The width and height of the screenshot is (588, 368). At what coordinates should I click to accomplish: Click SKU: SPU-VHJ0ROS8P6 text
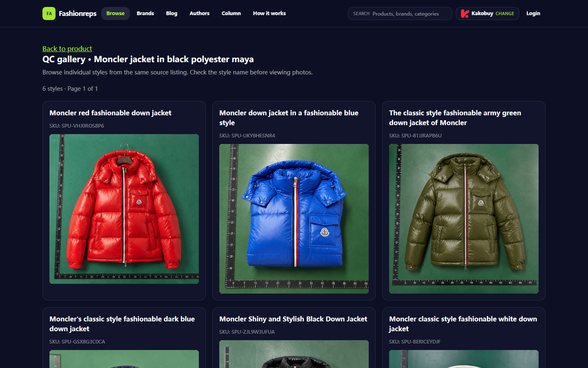pyautogui.click(x=77, y=126)
